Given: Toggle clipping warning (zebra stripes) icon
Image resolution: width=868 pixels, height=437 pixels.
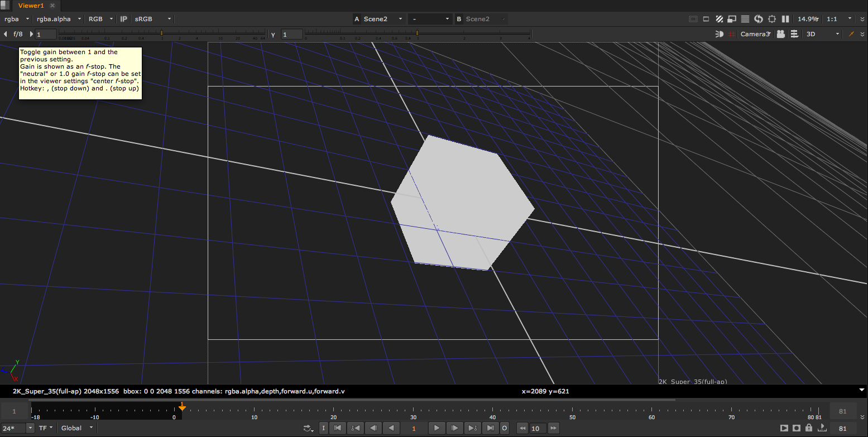Looking at the screenshot, I should pos(719,19).
